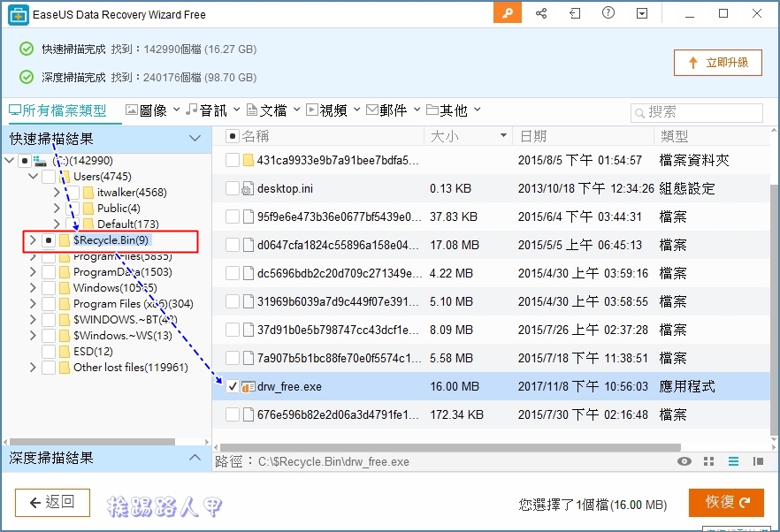
Task: Click the 恢復 recover button
Action: click(726, 503)
